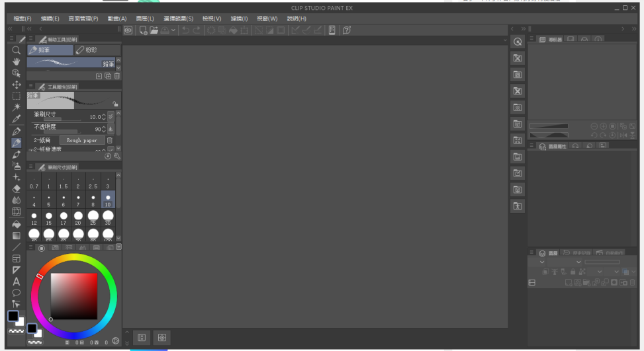The image size is (644, 351).
Task: Duplicate the sub tool with copy icon
Action: (x=108, y=76)
